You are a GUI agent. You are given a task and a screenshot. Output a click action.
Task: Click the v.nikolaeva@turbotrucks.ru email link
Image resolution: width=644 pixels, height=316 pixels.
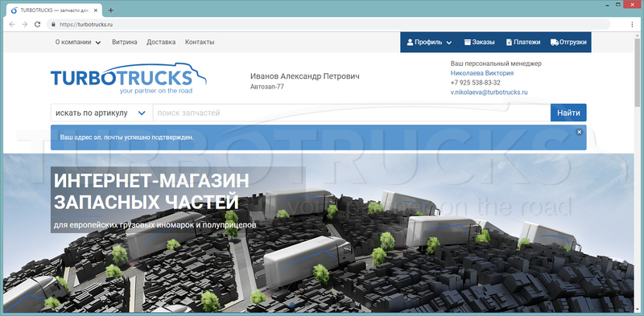point(489,92)
